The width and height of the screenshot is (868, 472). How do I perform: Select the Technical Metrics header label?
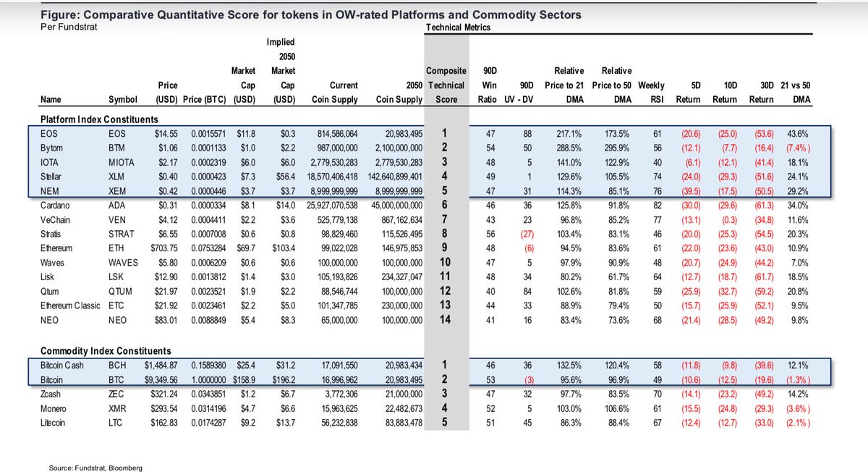coord(459,27)
